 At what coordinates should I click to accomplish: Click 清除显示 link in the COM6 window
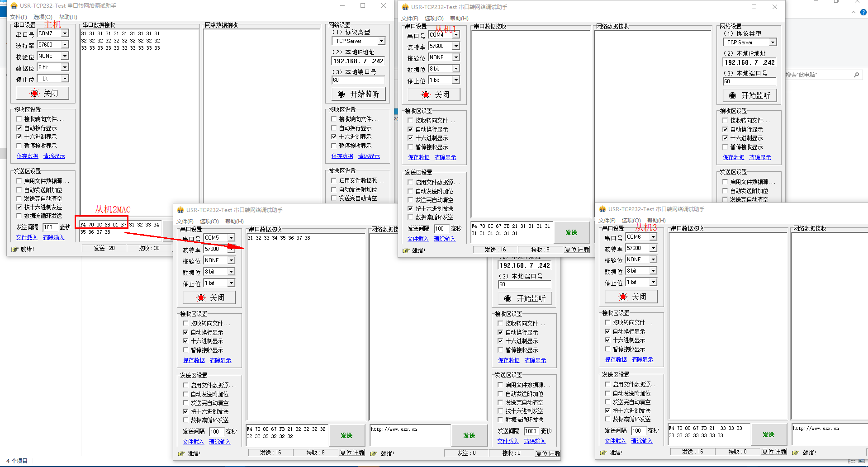pos(642,359)
